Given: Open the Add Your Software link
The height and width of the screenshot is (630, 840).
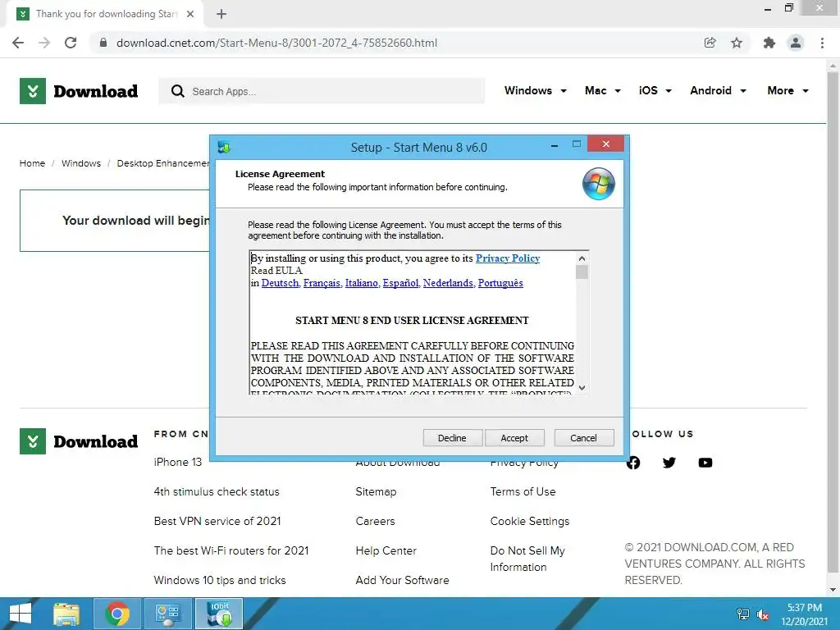Looking at the screenshot, I should tap(402, 580).
